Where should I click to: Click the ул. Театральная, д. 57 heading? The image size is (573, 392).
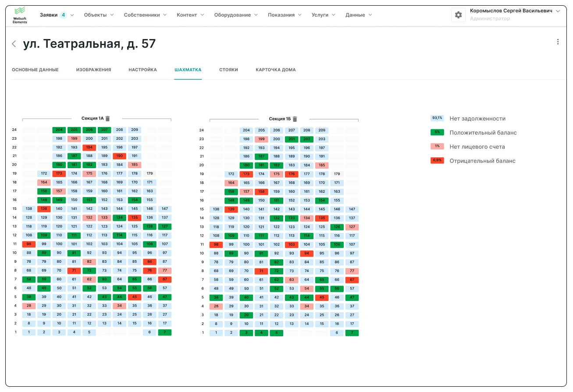pyautogui.click(x=89, y=44)
